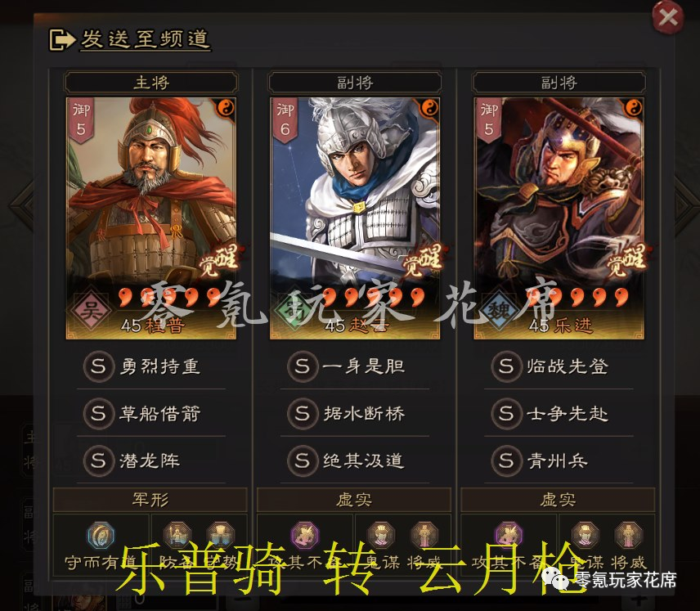Image resolution: width=700 pixels, height=611 pixels.
Task: Select the 乐进 general portrait card
Action: tap(559, 218)
